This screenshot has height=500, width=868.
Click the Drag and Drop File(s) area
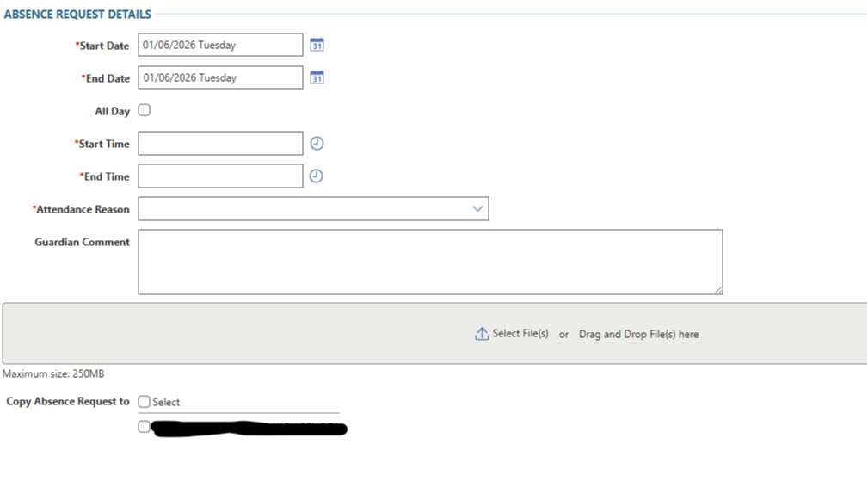tap(638, 335)
